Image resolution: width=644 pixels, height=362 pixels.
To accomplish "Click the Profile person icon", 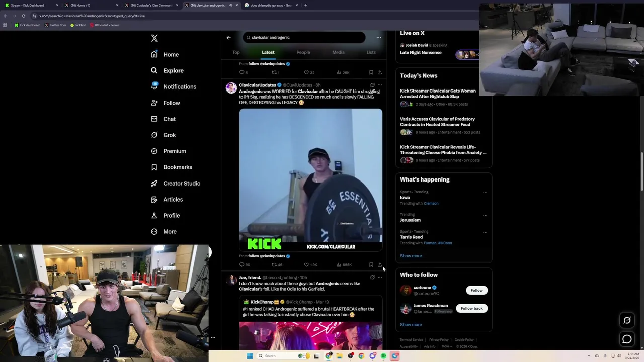I will [x=154, y=215].
